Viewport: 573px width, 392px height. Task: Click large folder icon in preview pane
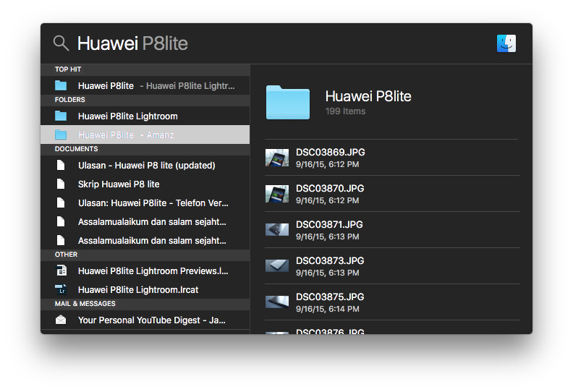click(x=288, y=102)
